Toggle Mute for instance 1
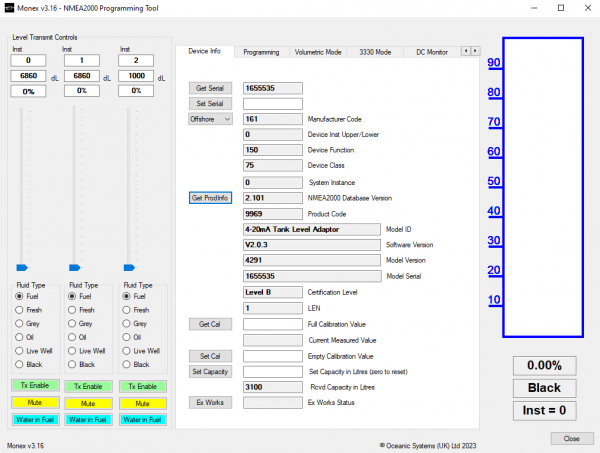This screenshot has height=453, width=600. [88, 403]
